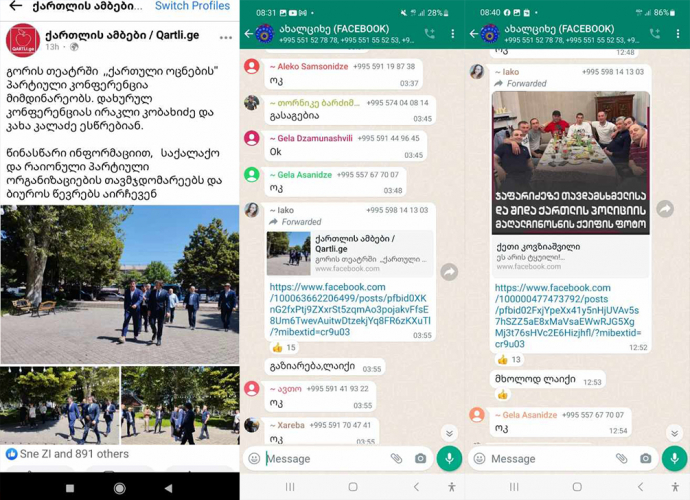
Task: Open Iako's avatar in the right chat
Action: click(x=477, y=72)
